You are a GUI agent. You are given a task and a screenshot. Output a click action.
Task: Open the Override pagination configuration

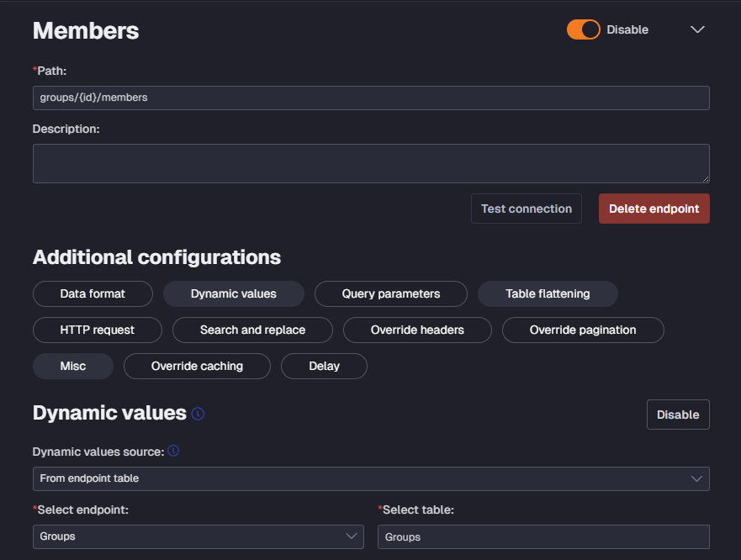[x=583, y=330]
